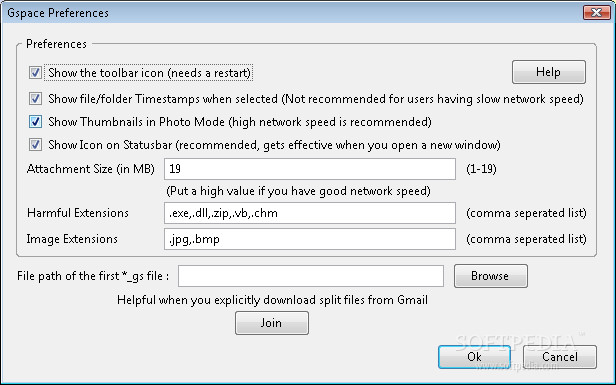Focus the Harmful Extensions text box

pos(310,213)
